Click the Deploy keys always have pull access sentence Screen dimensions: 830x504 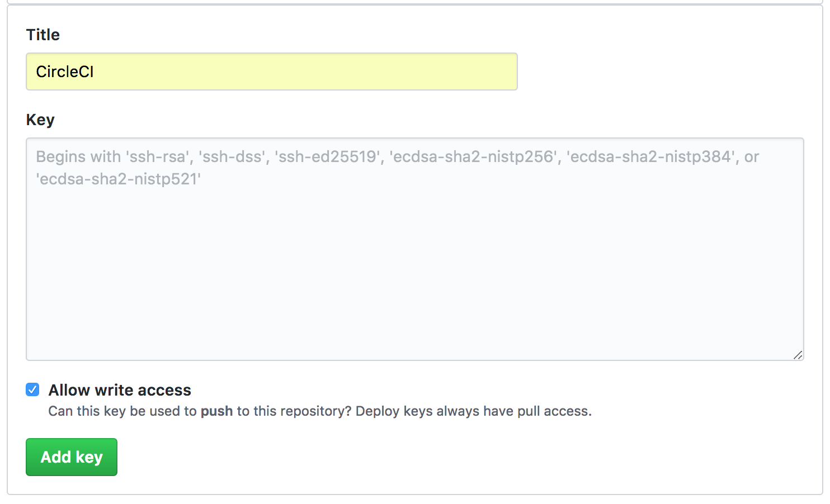point(473,411)
